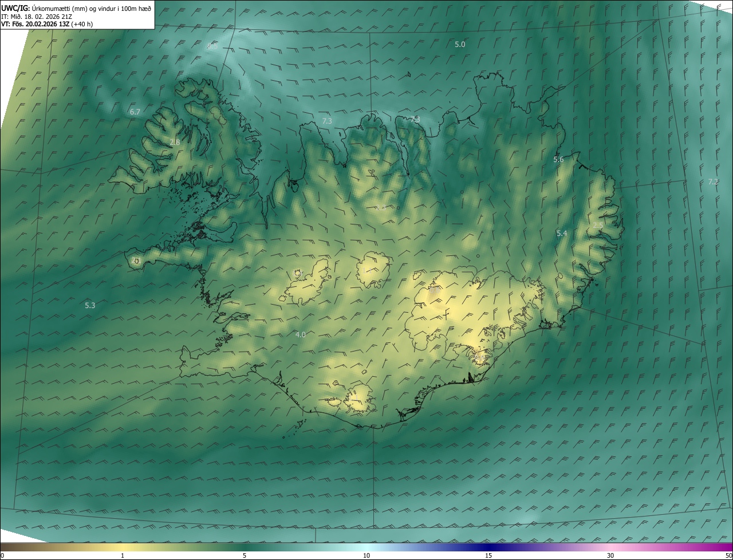The height and width of the screenshot is (560, 733).
Task: Click the 4.0 value label on the map
Action: click(300, 334)
